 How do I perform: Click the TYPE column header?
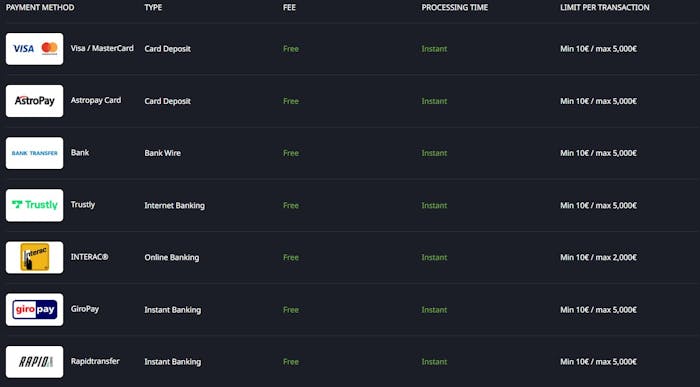click(153, 8)
